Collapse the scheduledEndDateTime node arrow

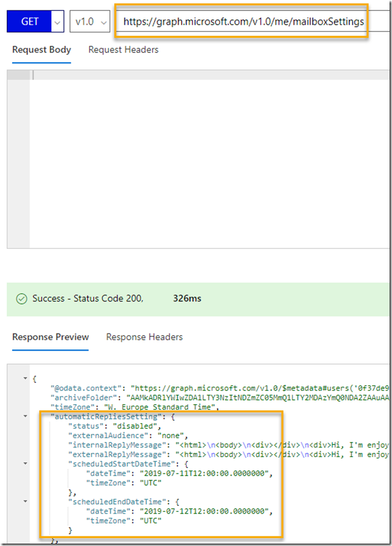(25, 502)
